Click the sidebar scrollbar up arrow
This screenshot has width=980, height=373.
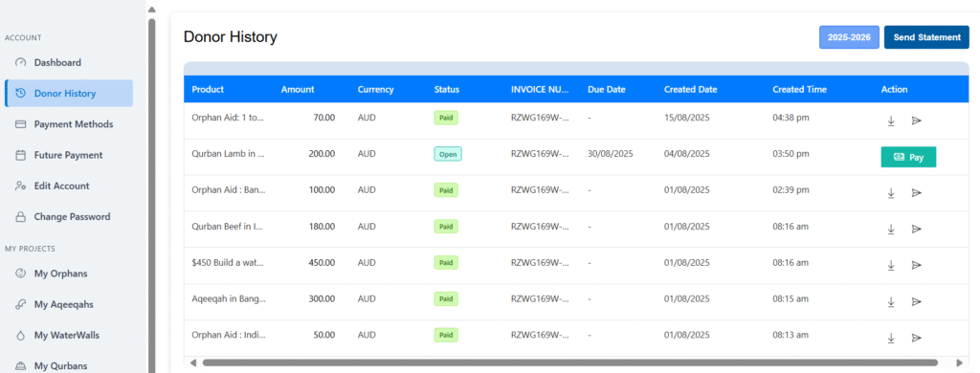pyautogui.click(x=151, y=10)
